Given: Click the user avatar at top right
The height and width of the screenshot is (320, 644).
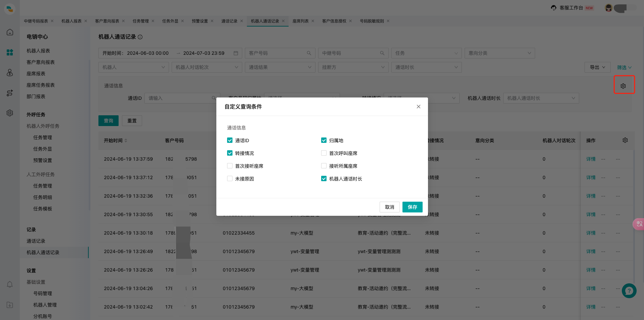Looking at the screenshot, I should [x=608, y=8].
